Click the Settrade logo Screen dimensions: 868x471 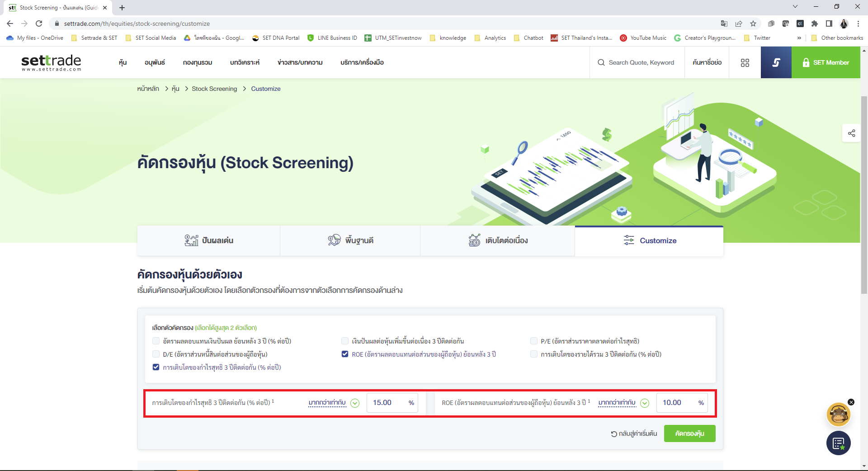point(51,62)
